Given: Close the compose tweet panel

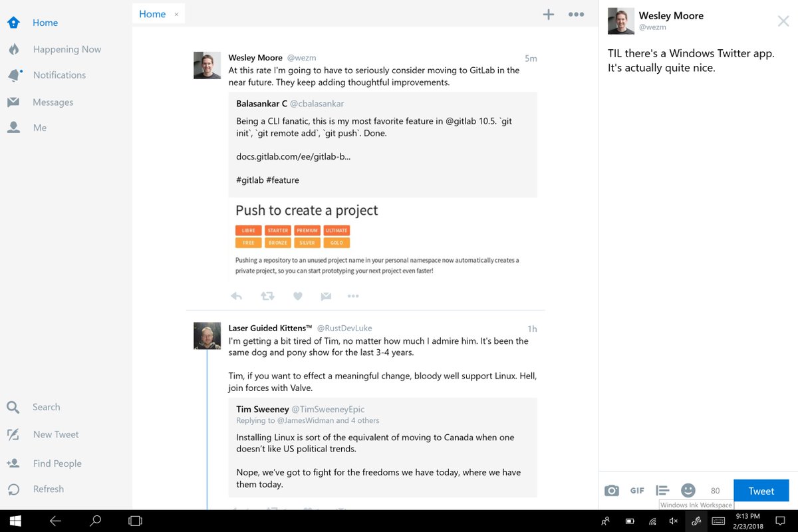Looking at the screenshot, I should tap(783, 21).
